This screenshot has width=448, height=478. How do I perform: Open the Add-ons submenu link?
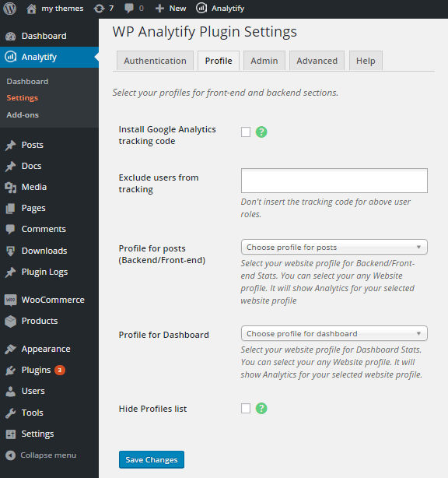coord(23,115)
